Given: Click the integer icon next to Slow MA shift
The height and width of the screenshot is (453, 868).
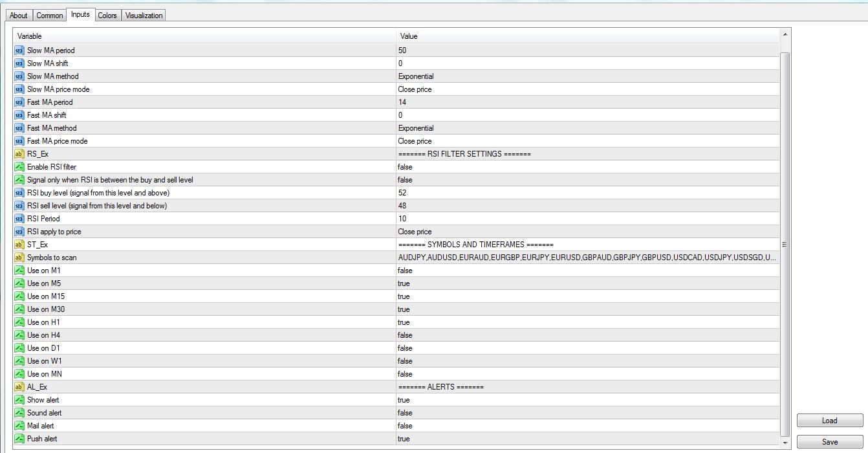Looking at the screenshot, I should point(19,63).
